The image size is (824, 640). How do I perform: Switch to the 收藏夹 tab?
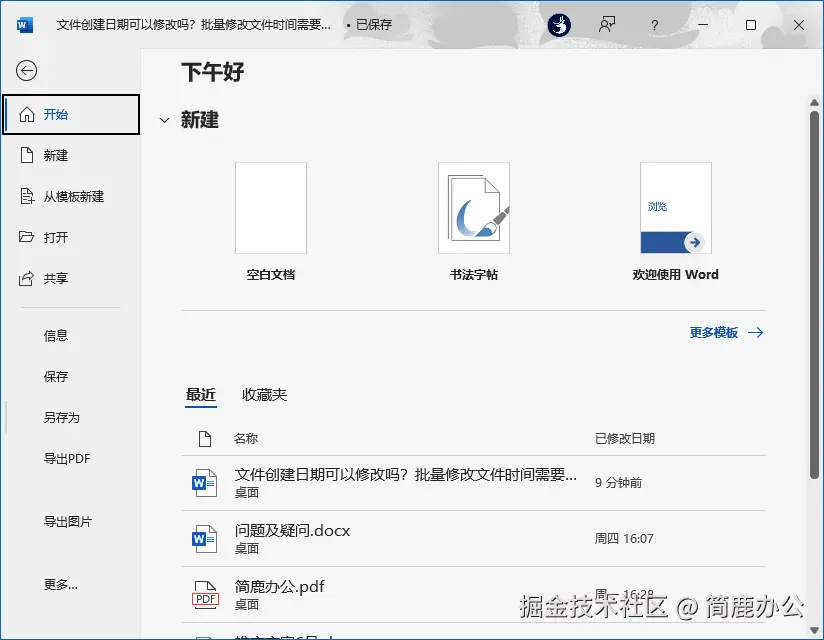264,395
